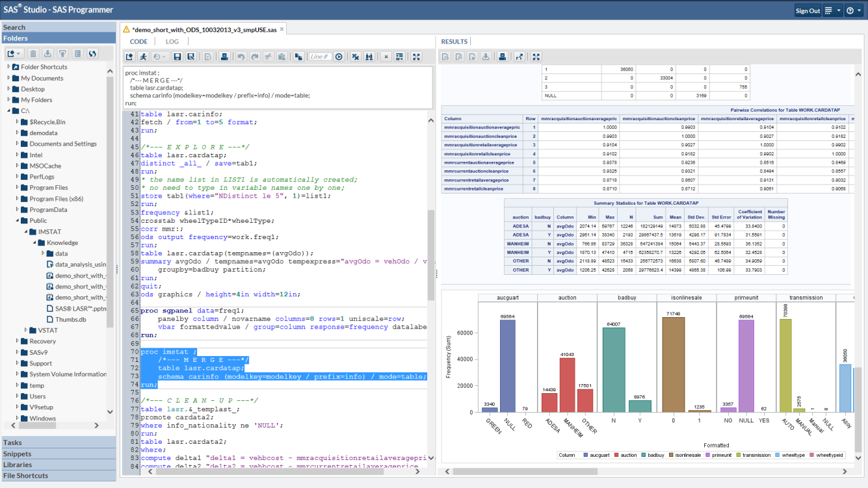The height and width of the screenshot is (488, 868).
Task: Click the Save program floppy icon
Action: 177,57
